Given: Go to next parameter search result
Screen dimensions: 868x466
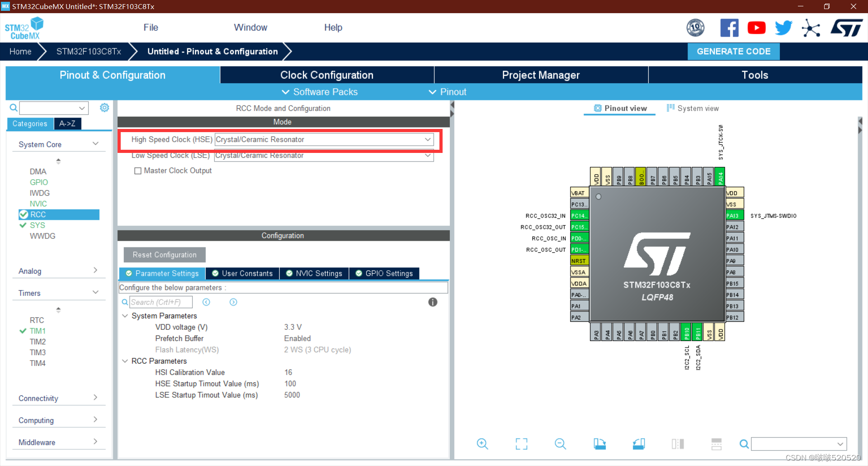Looking at the screenshot, I should pyautogui.click(x=233, y=302).
